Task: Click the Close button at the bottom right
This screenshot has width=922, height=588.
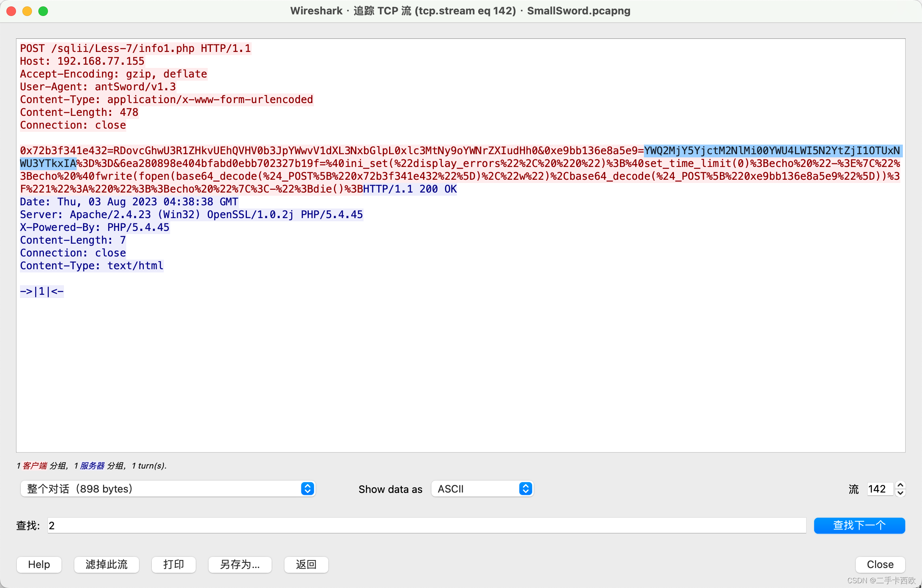Action: point(880,564)
